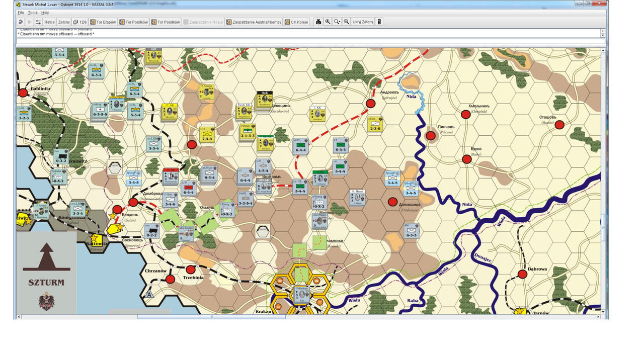
Task: Click the undo last move icon
Action: click(21, 22)
